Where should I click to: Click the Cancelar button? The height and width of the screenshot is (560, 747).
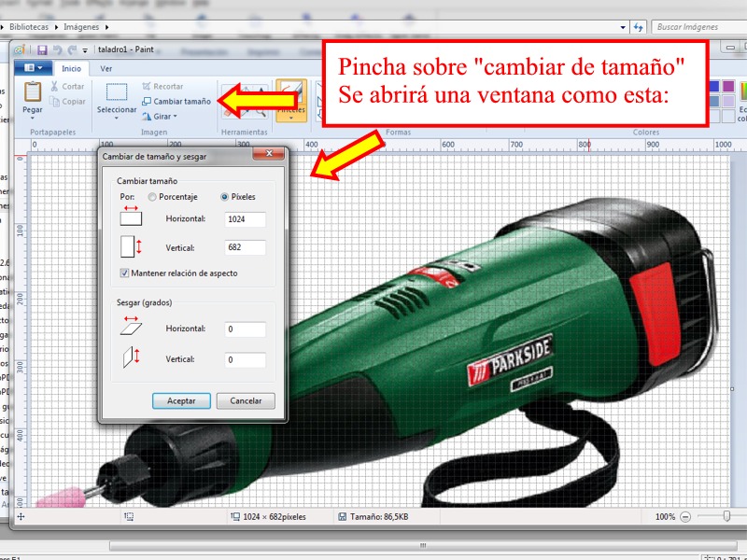tap(246, 400)
